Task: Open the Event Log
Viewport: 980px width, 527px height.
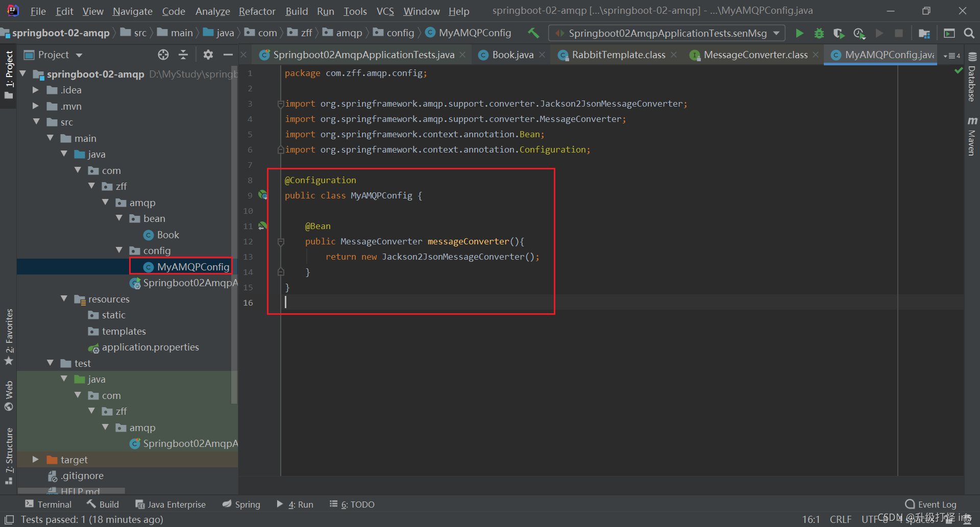Action: coord(931,504)
